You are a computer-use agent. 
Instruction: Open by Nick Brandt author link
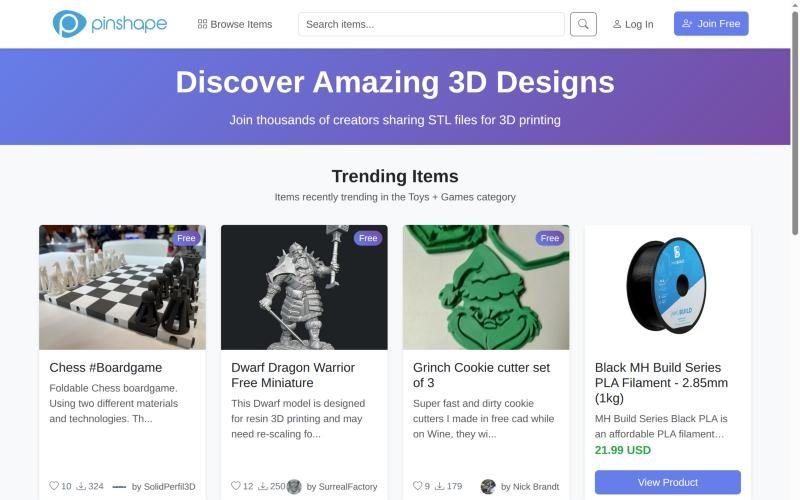pos(530,487)
